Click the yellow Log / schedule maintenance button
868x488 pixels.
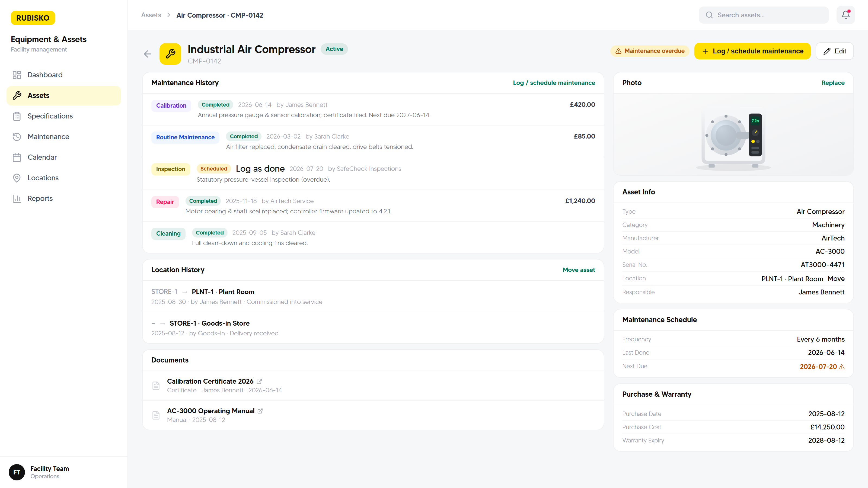[x=752, y=51]
